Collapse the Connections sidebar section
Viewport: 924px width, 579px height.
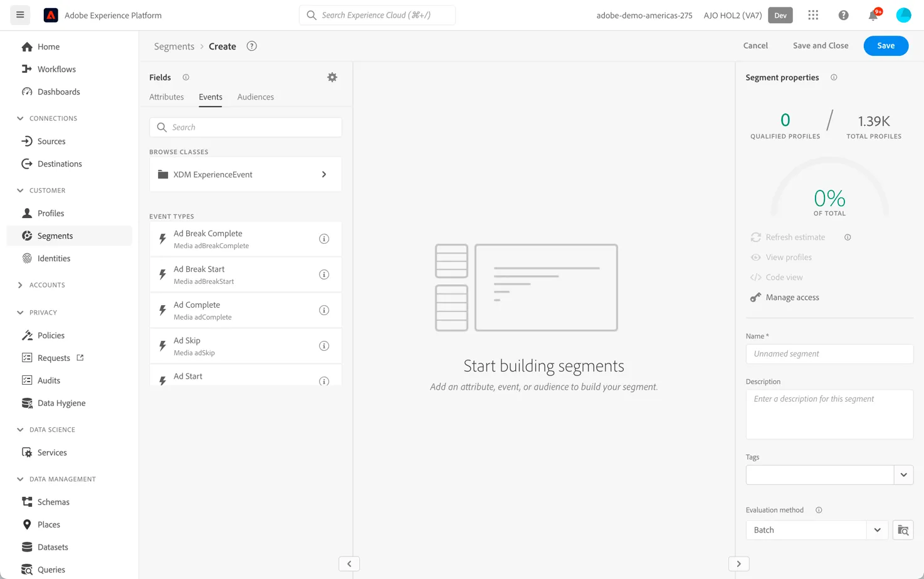point(20,118)
